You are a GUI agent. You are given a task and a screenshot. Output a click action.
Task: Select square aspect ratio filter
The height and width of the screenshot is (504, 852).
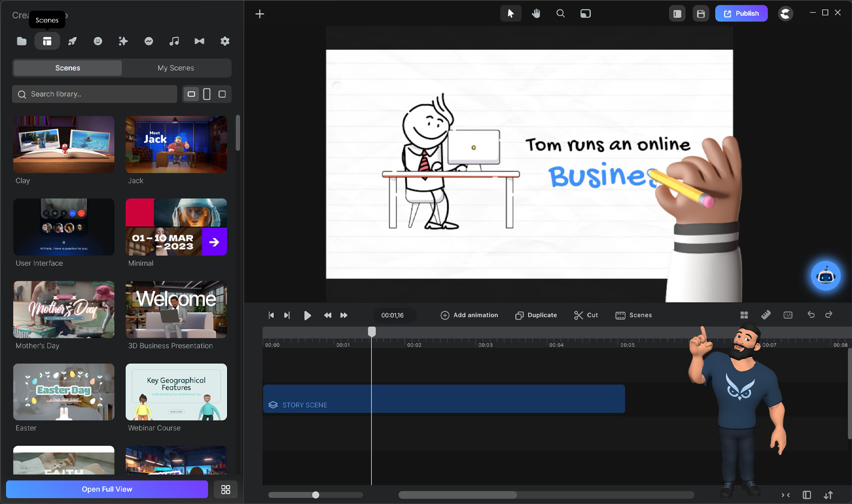click(222, 94)
